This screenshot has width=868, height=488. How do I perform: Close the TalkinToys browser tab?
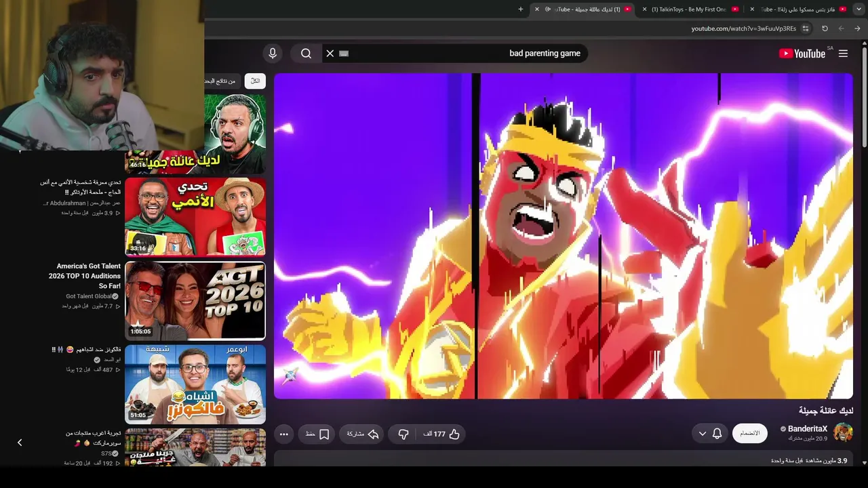(644, 9)
